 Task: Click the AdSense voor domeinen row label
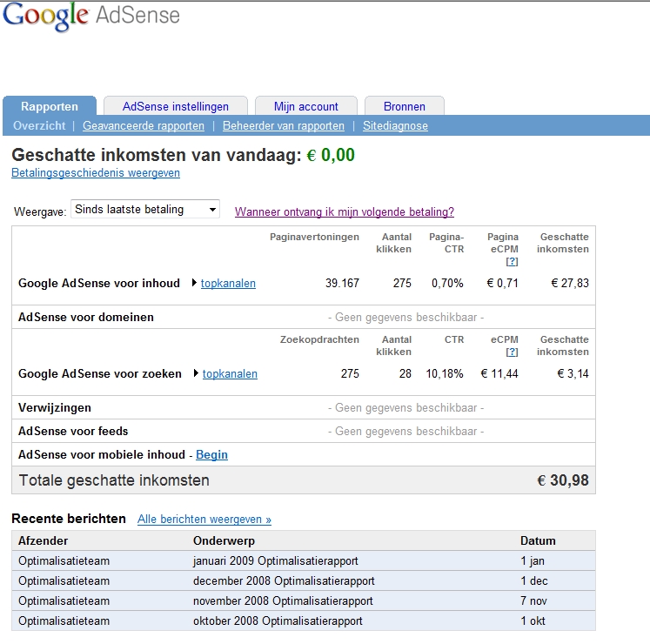(86, 317)
